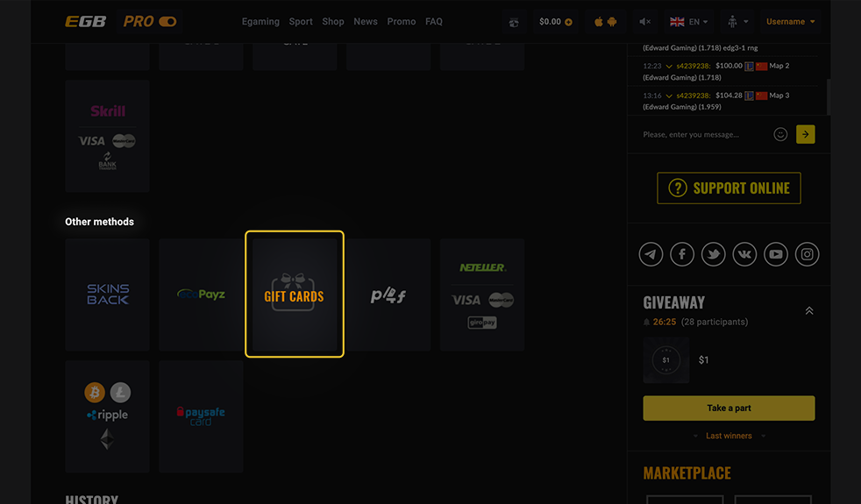Viewport: 861px width, 504px height.
Task: Open the VK social link
Action: (744, 254)
